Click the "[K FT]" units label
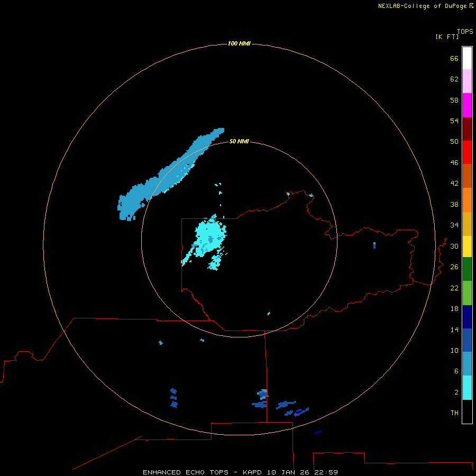Image resolution: width=476 pixels, height=476 pixels. coord(447,36)
